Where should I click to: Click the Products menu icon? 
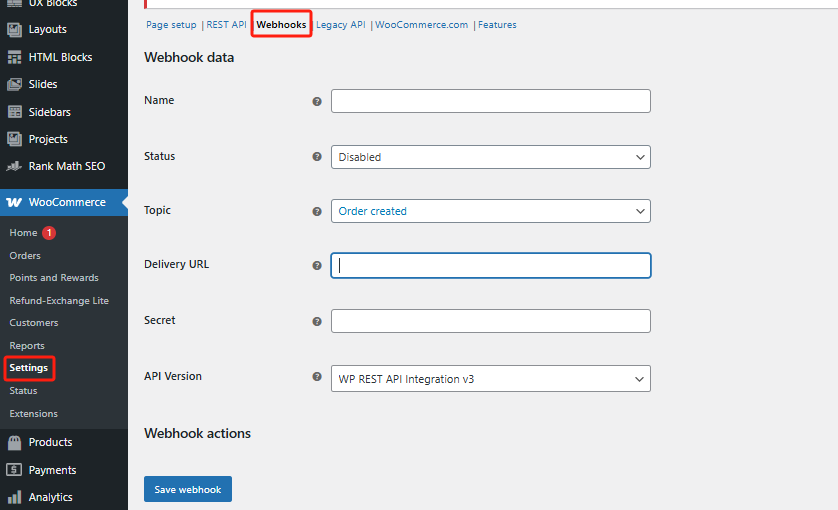pyautogui.click(x=14, y=442)
